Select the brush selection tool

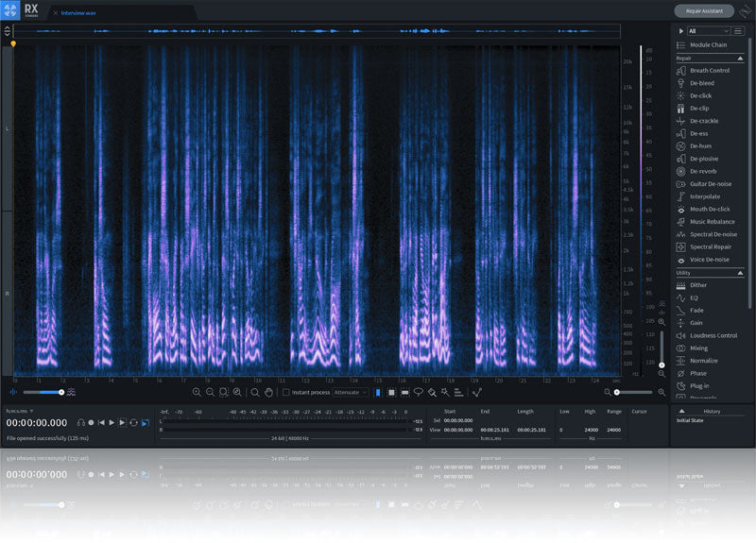click(432, 392)
